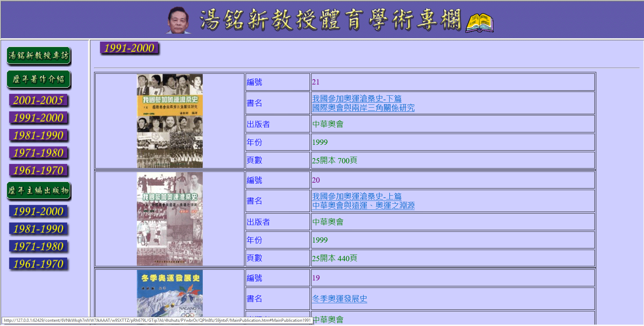This screenshot has height=326, width=644.
Task: Select blue 1971-1980 edited publications button
Action: click(x=39, y=247)
